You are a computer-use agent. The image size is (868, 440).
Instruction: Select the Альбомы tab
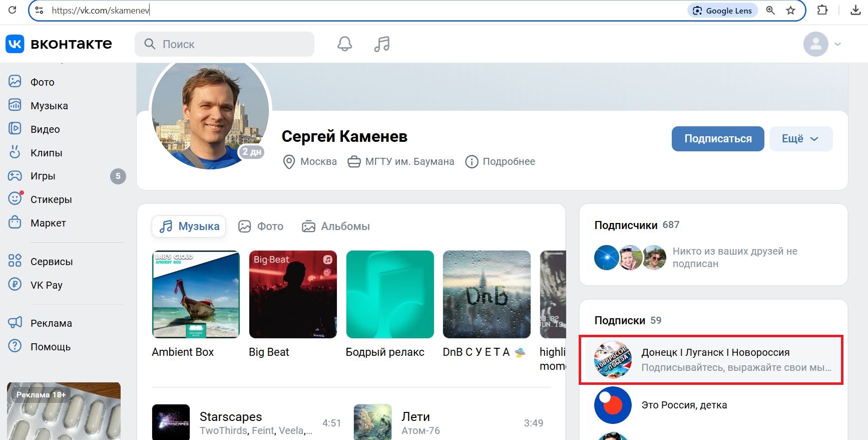tap(336, 227)
